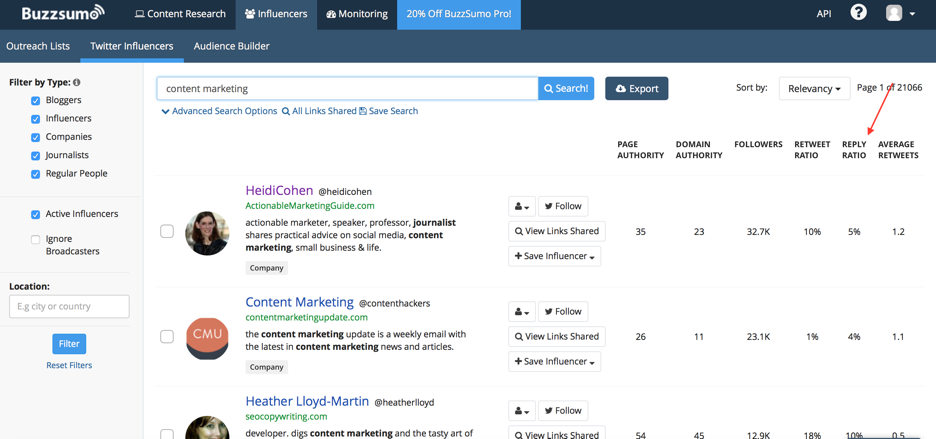Image resolution: width=936 pixels, height=439 pixels.
Task: Open person dropdown icon in Content Marketing row
Action: [x=522, y=312]
